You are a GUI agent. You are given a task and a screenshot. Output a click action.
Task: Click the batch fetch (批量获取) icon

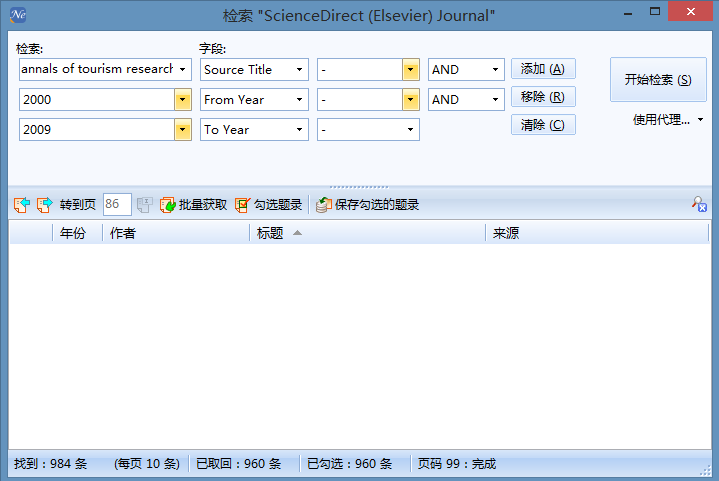(167, 205)
